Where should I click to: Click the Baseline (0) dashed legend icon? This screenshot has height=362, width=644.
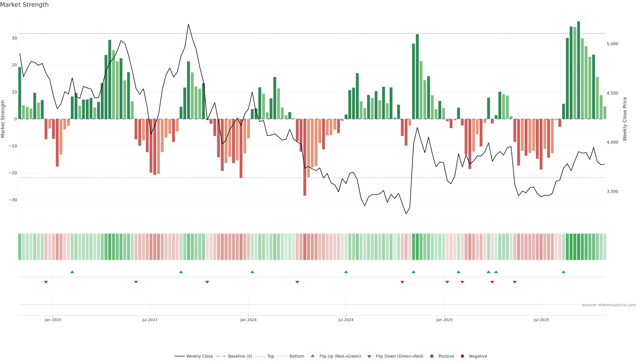pyautogui.click(x=221, y=356)
